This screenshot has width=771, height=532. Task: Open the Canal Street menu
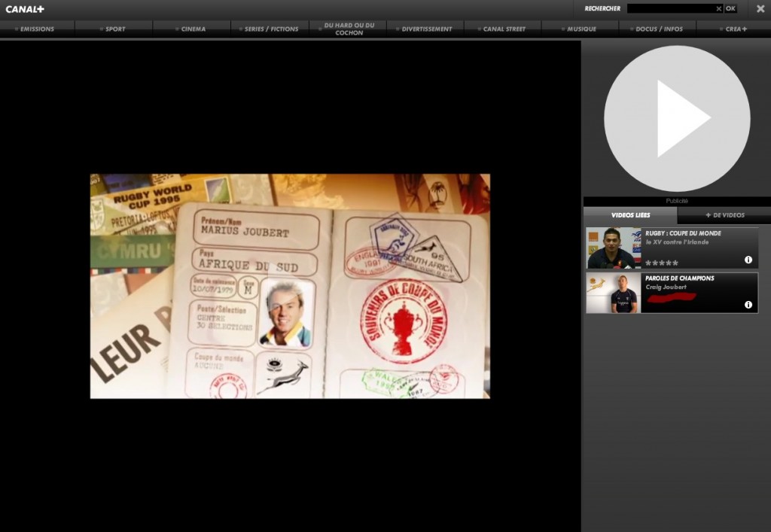(x=504, y=29)
